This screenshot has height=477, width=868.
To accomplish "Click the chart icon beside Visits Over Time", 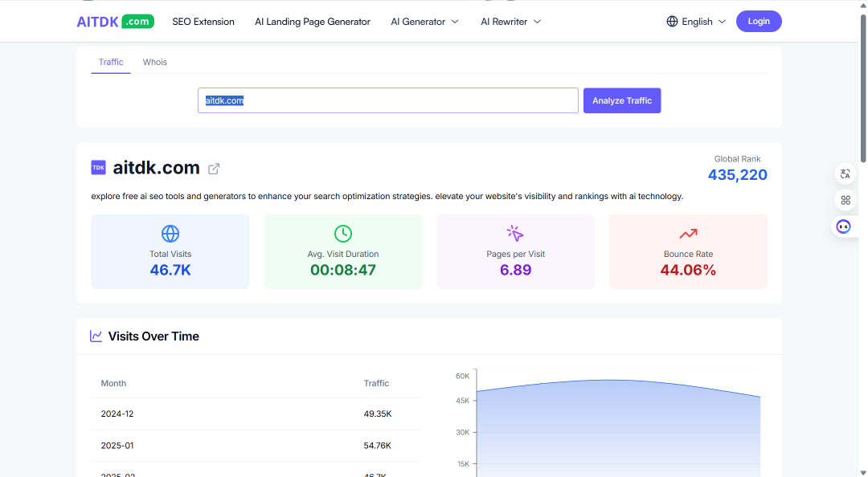I will click(96, 336).
